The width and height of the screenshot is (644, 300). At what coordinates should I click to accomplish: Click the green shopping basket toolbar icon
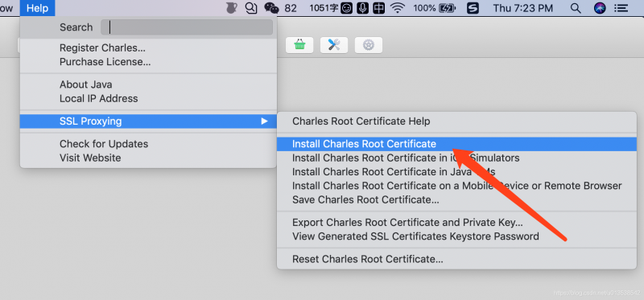pos(299,45)
